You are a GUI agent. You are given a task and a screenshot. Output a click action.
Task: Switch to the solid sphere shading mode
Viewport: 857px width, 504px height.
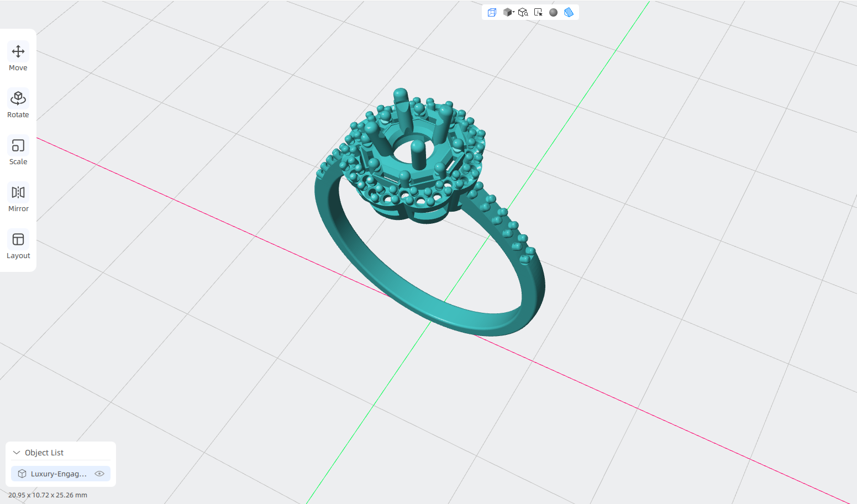[553, 12]
